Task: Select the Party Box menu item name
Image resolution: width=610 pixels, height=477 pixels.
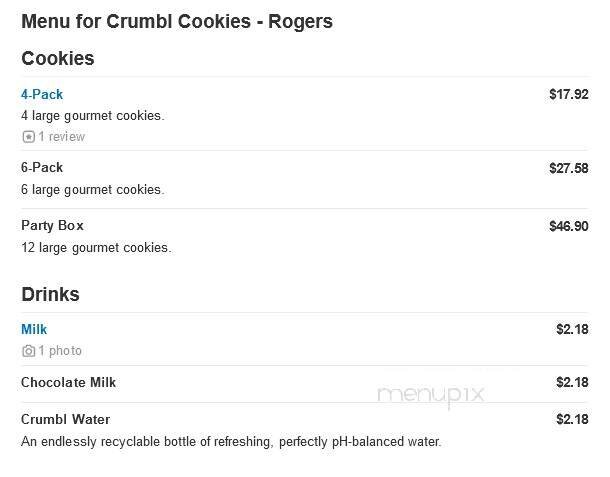Action: (52, 226)
